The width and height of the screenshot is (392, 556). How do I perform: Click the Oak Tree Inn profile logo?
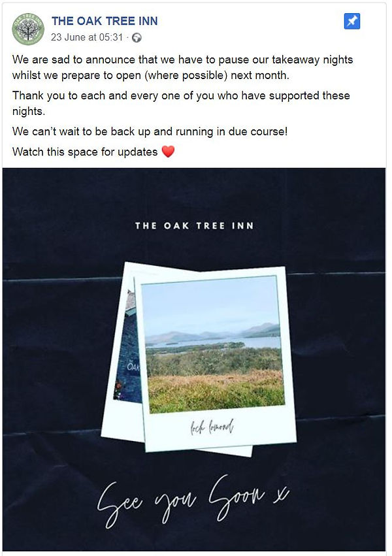(28, 29)
